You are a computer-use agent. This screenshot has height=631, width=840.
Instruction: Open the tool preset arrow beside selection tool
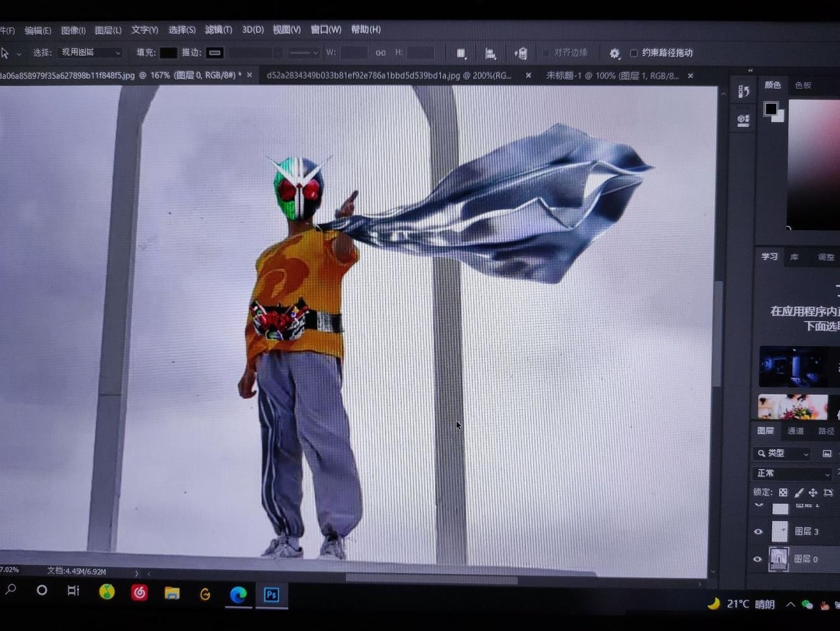pyautogui.click(x=19, y=53)
